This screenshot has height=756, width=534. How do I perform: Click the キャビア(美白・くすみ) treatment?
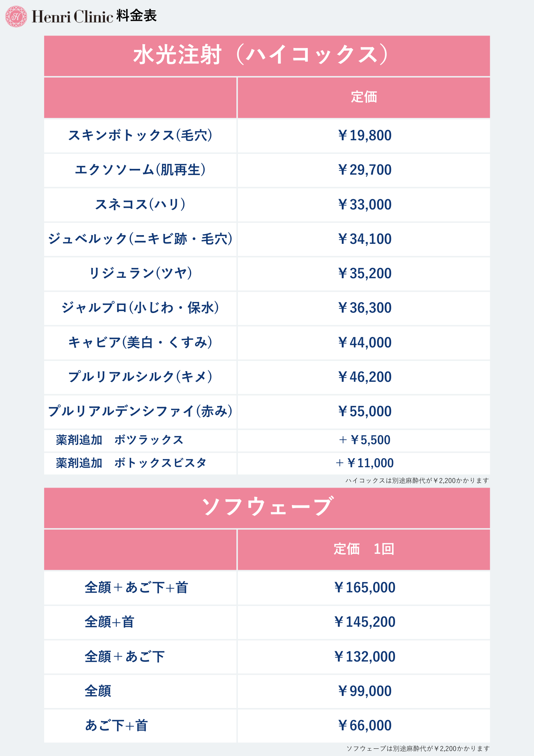(x=140, y=342)
